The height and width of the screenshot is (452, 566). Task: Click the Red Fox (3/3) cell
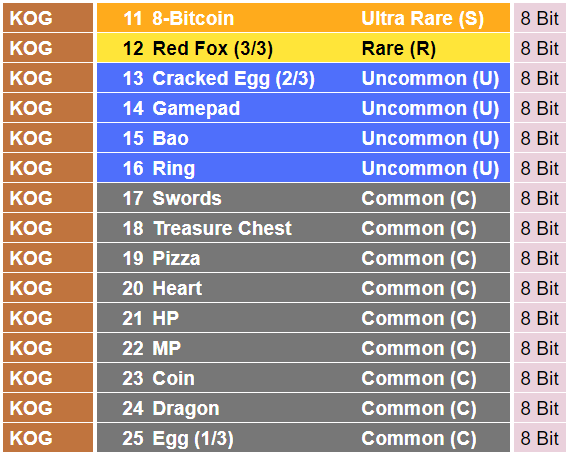coord(212,48)
